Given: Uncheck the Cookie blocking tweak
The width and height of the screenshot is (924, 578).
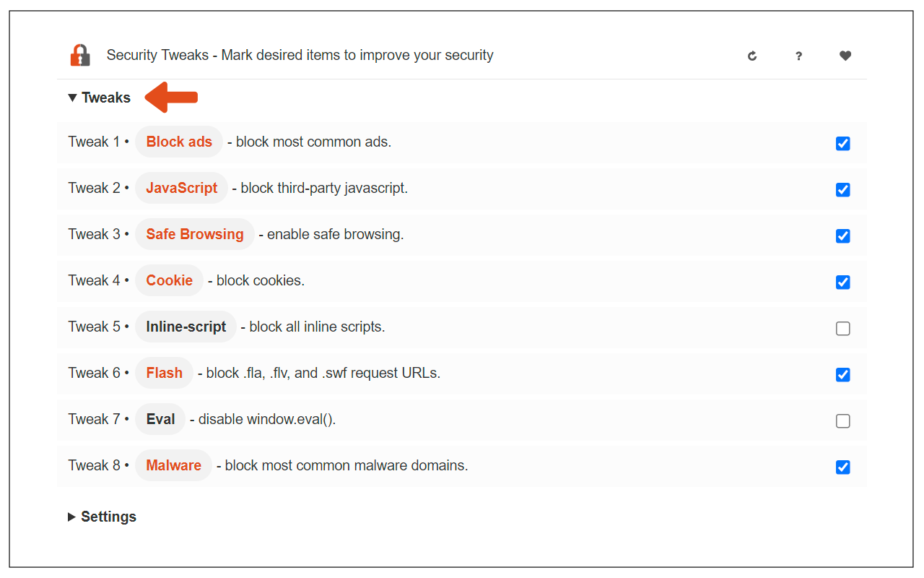Looking at the screenshot, I should point(842,282).
